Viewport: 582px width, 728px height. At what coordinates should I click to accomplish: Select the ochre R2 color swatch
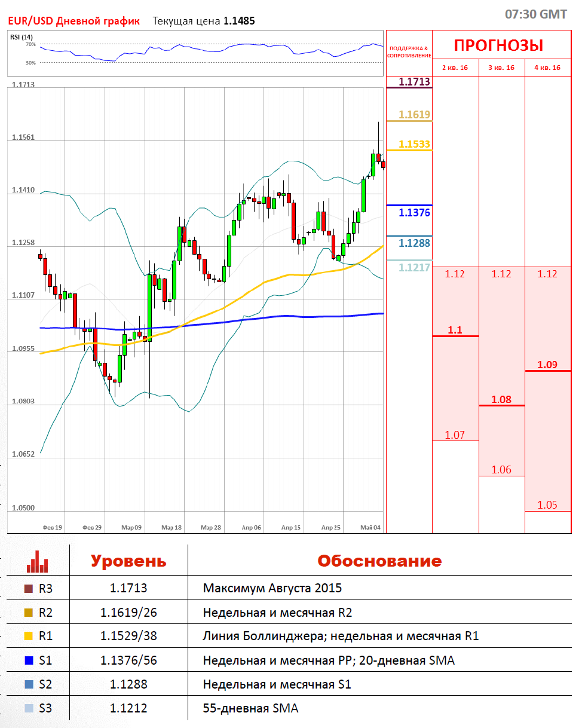pyautogui.click(x=28, y=613)
